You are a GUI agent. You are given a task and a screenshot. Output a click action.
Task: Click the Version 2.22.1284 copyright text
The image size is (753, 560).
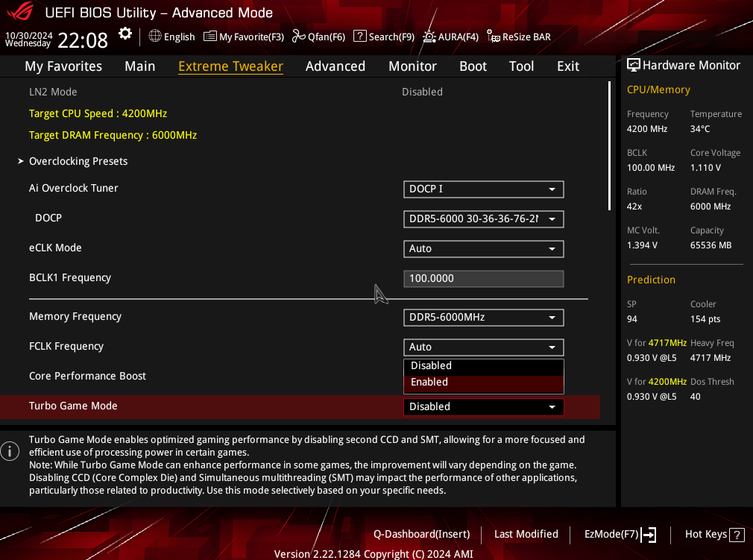click(374, 554)
